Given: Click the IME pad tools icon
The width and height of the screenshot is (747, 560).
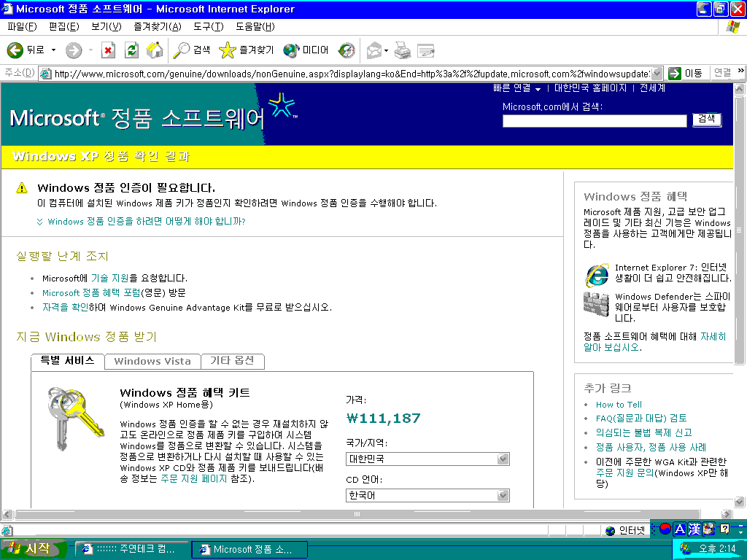Looking at the screenshot, I should tap(709, 529).
